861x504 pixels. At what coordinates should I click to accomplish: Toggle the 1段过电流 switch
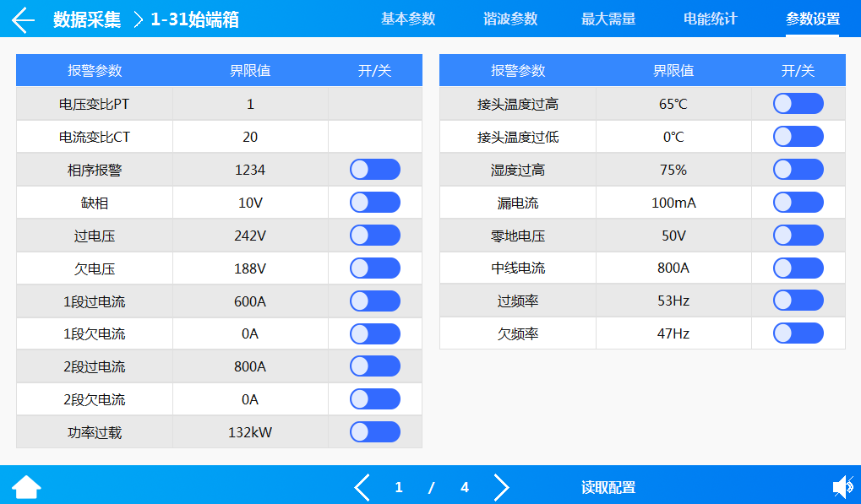(375, 301)
